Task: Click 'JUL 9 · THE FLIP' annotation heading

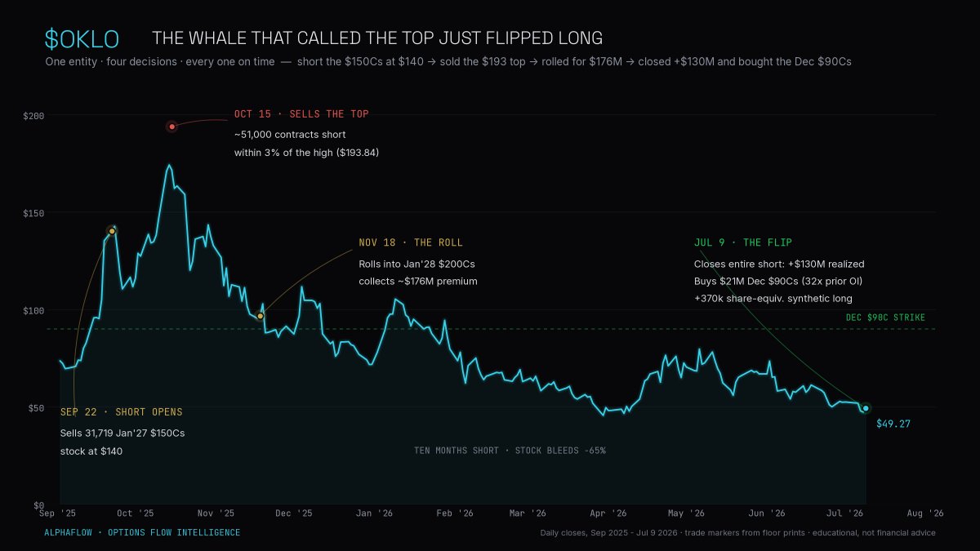Action: (743, 243)
